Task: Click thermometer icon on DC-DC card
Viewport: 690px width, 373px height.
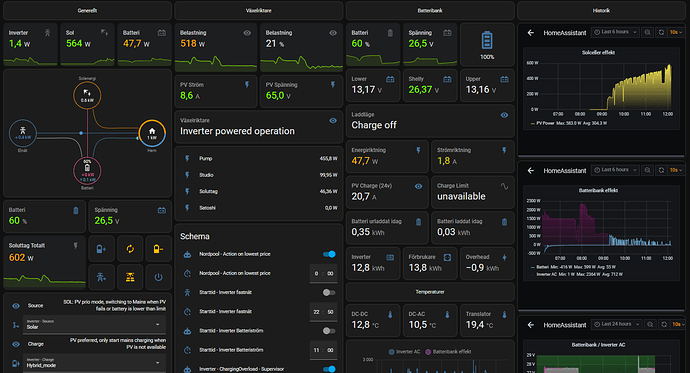Action: tap(390, 314)
